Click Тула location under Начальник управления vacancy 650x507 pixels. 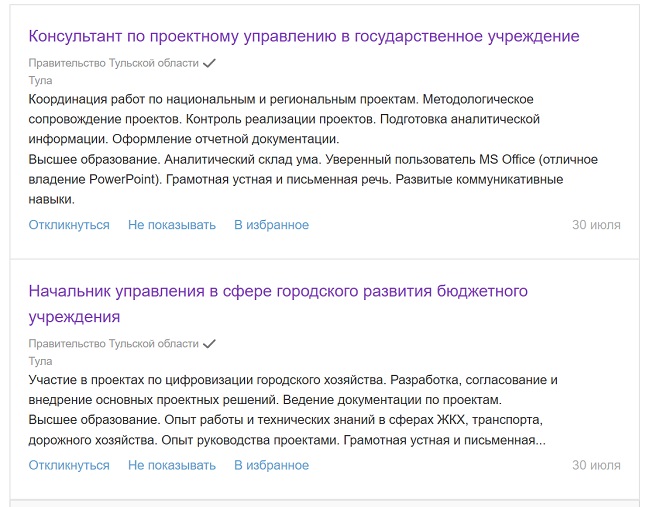pos(40,361)
